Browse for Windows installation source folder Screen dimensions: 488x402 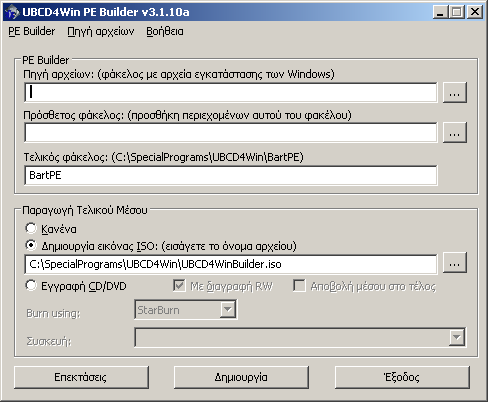(455, 93)
